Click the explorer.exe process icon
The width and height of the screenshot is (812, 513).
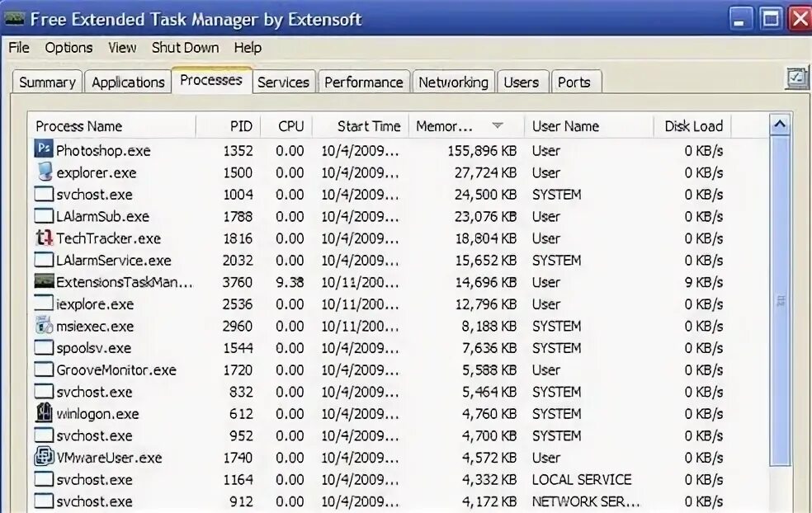(x=44, y=172)
